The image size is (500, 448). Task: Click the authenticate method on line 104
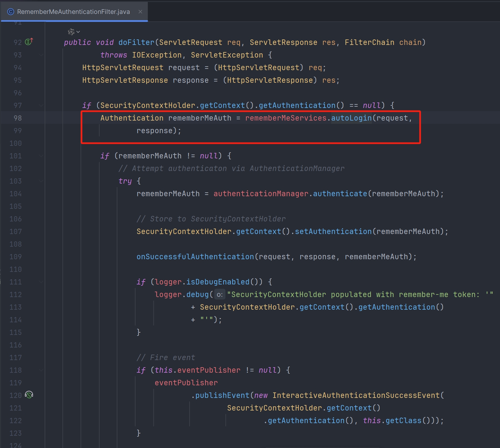coord(340,194)
